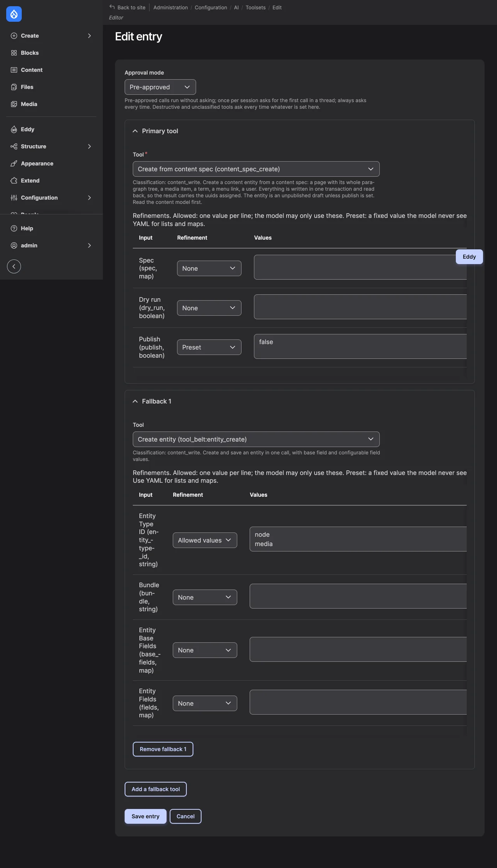Click the Spec values text field
This screenshot has height=868, width=497.
coord(360,267)
